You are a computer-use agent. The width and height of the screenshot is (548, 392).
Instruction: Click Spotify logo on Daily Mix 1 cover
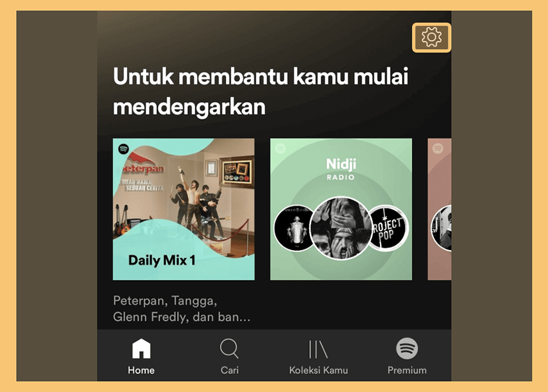click(x=123, y=149)
